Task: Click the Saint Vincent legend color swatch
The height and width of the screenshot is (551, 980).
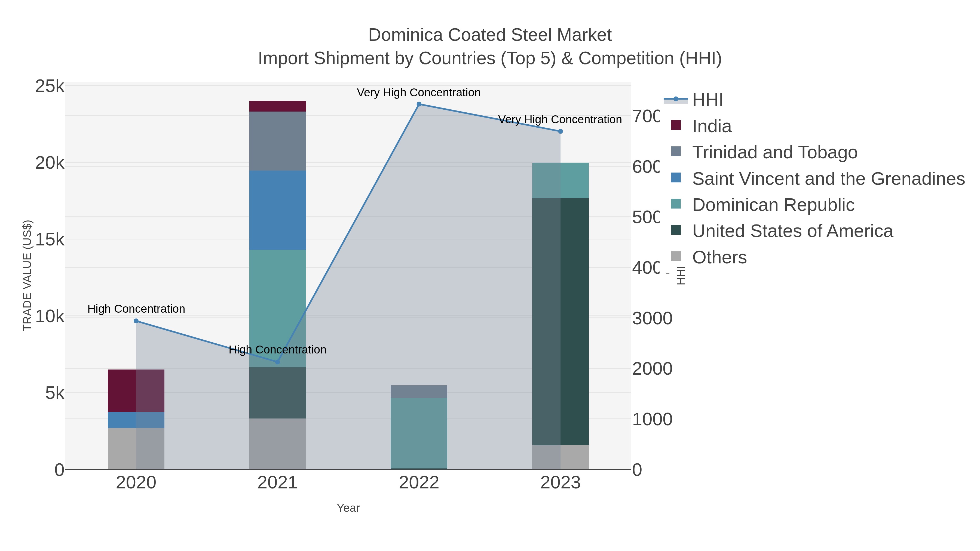Action: point(676,177)
